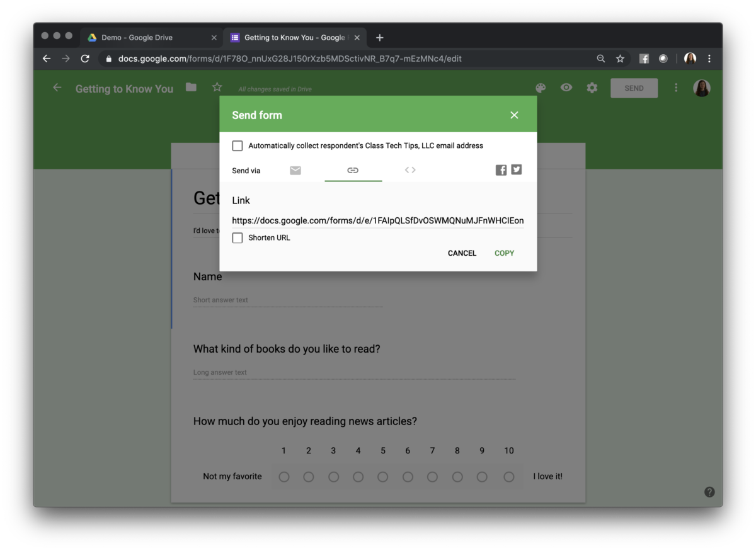Screen dimensions: 756x551
Task: Click 'All changes saved in Drive' status
Action: 275,89
